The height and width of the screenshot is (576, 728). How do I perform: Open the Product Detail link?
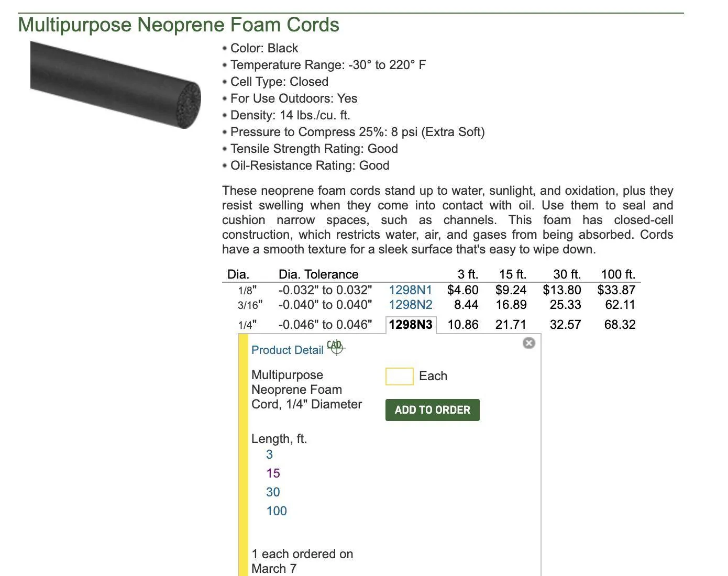[288, 350]
